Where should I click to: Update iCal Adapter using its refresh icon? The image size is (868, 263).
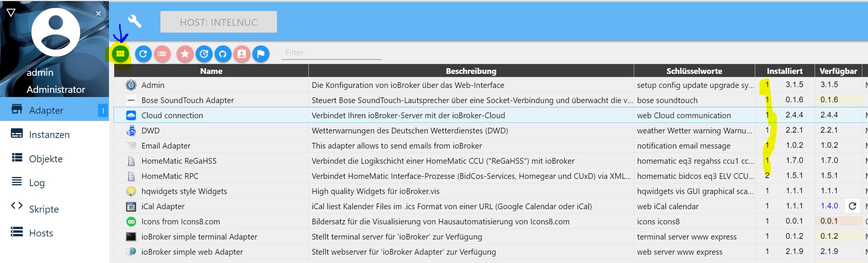[x=852, y=206]
